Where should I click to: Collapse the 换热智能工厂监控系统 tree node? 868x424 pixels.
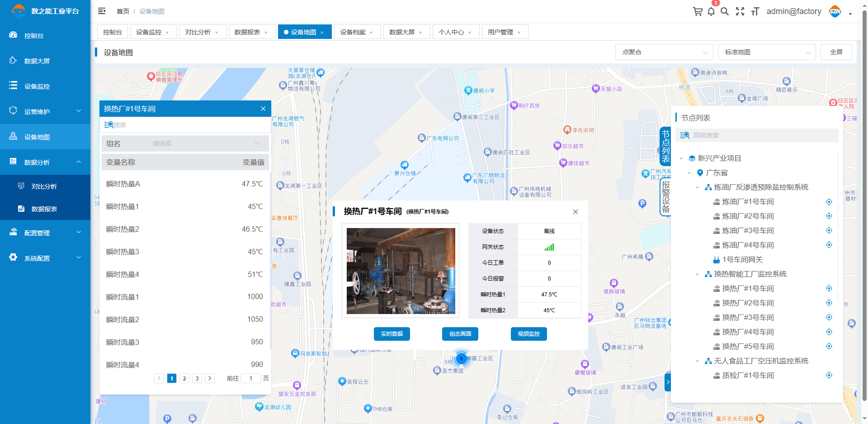697,274
